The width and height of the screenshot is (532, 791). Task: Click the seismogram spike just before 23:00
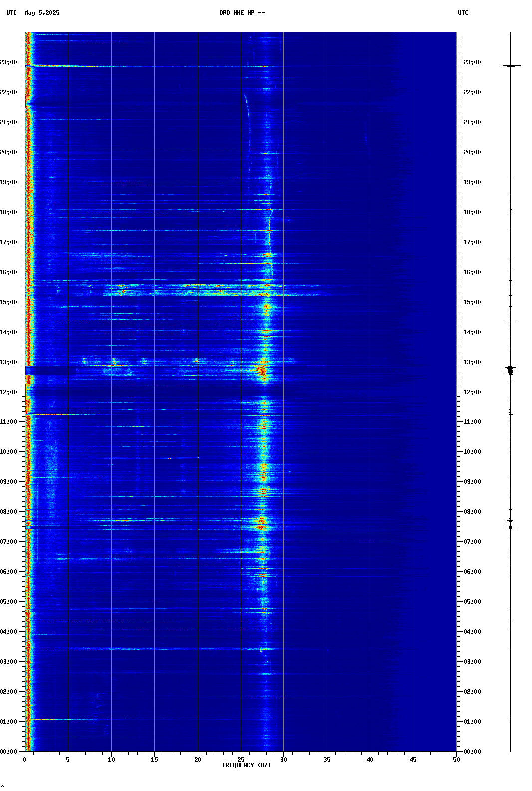coord(511,66)
